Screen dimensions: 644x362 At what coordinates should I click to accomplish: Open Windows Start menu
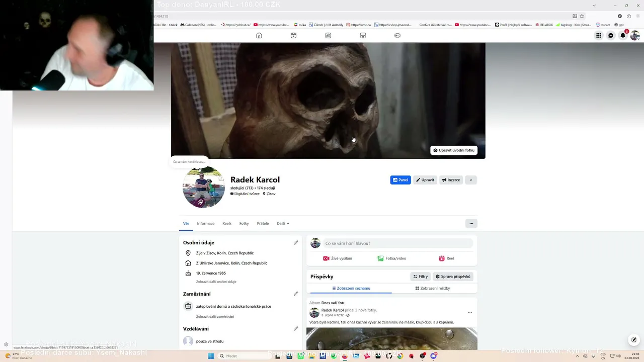click(211, 356)
